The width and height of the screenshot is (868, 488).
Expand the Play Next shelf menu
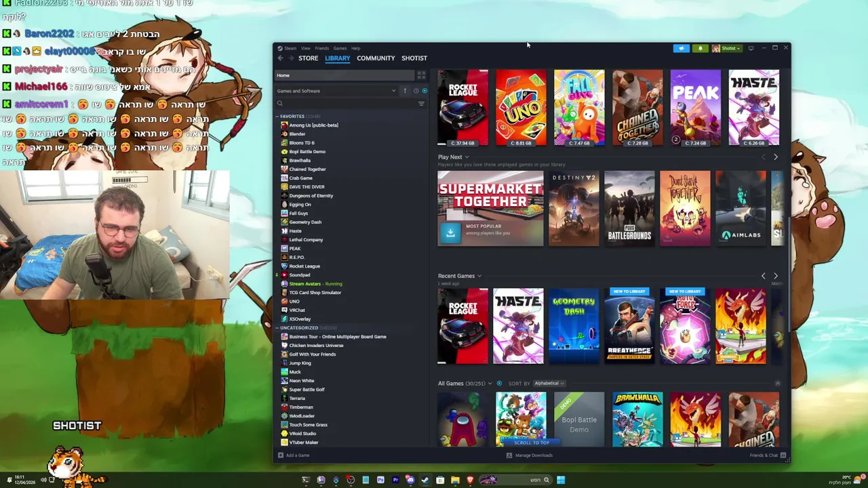(467, 157)
